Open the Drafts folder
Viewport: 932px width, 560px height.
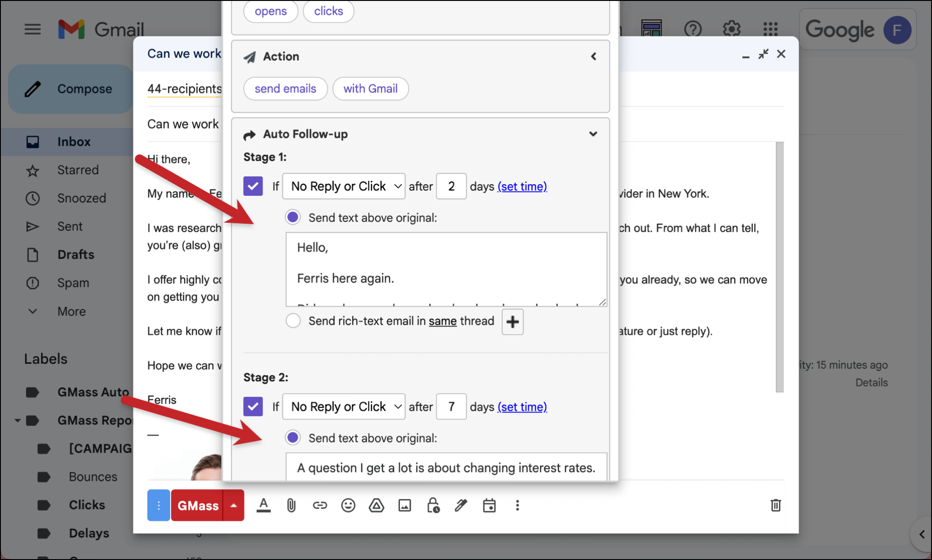click(76, 255)
